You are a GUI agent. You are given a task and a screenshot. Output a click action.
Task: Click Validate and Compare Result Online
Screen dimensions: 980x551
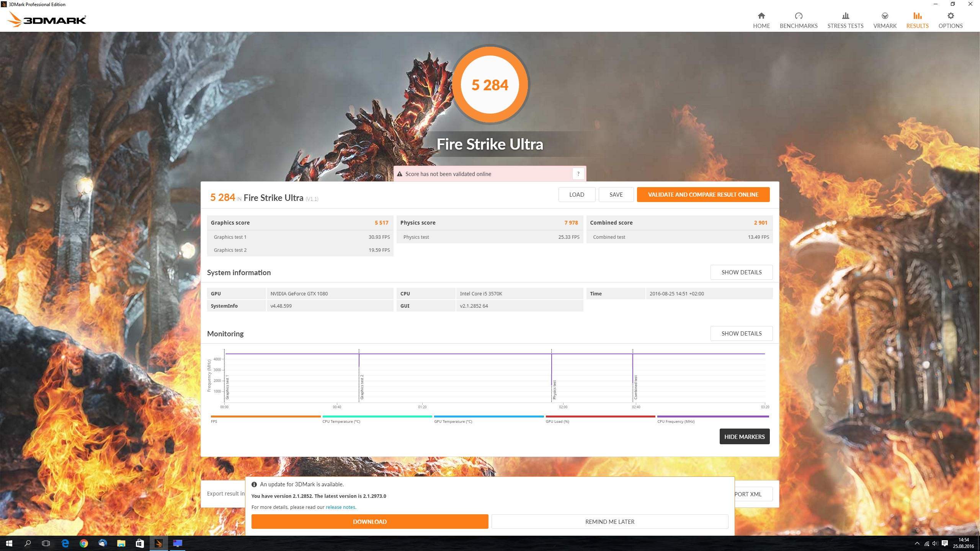pos(703,194)
